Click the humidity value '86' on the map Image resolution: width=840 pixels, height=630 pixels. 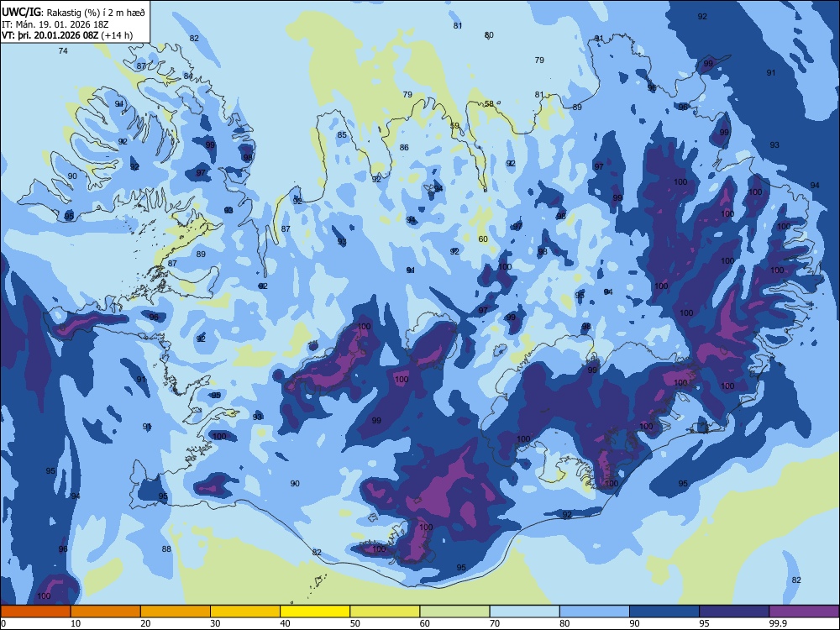coord(404,147)
